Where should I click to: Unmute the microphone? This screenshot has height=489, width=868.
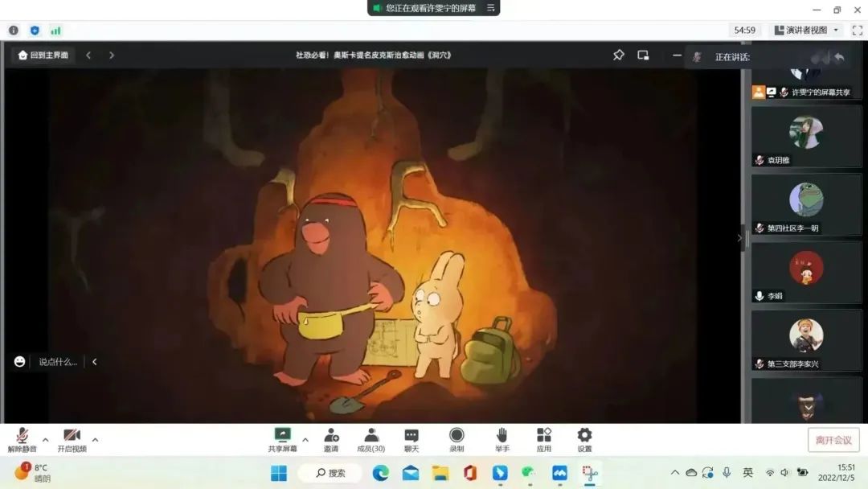tap(23, 440)
